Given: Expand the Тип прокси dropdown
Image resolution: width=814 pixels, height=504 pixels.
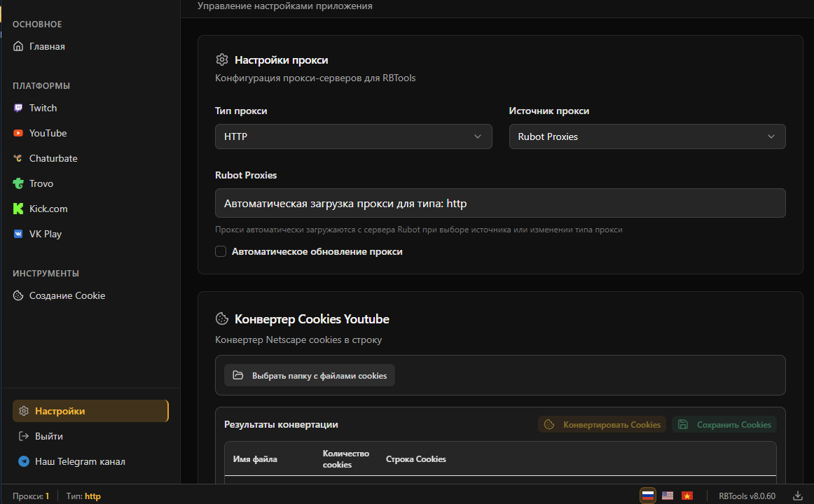Looking at the screenshot, I should pos(353,136).
